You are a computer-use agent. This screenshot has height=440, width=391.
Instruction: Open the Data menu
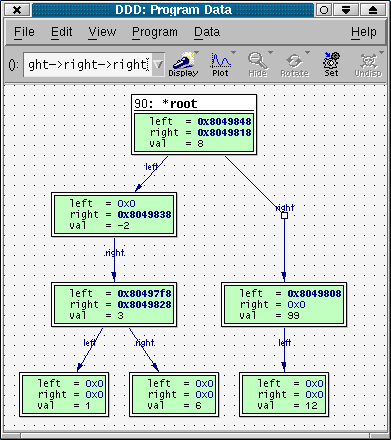207,32
